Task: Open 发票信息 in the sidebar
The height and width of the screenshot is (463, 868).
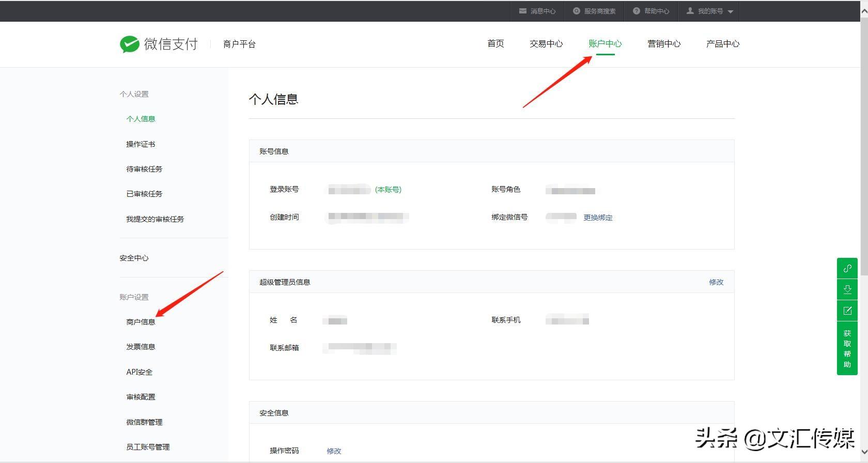Action: click(x=141, y=347)
